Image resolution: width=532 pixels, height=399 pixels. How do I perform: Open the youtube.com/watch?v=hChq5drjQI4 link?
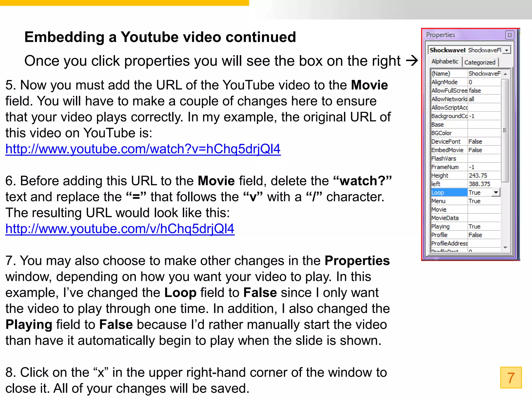point(143,149)
